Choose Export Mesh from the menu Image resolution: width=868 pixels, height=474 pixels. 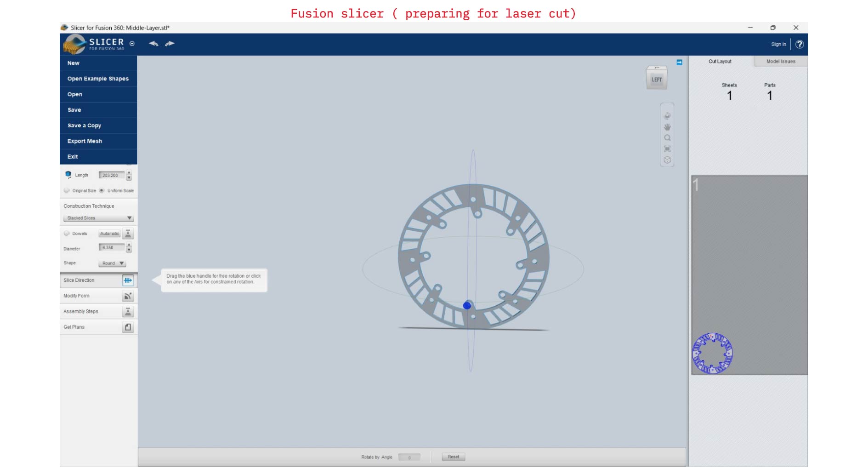click(85, 141)
